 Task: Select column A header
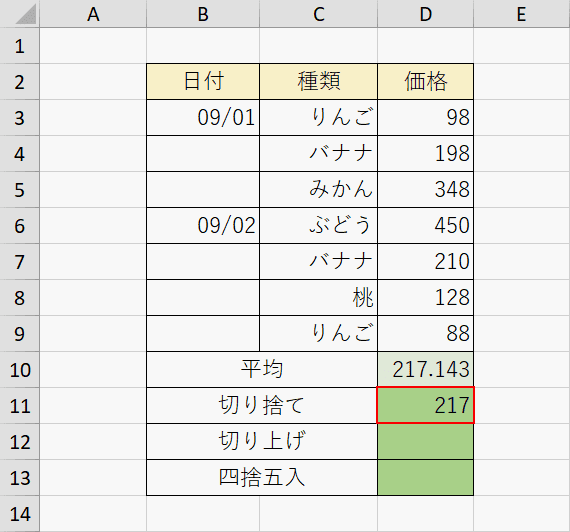tap(93, 14)
